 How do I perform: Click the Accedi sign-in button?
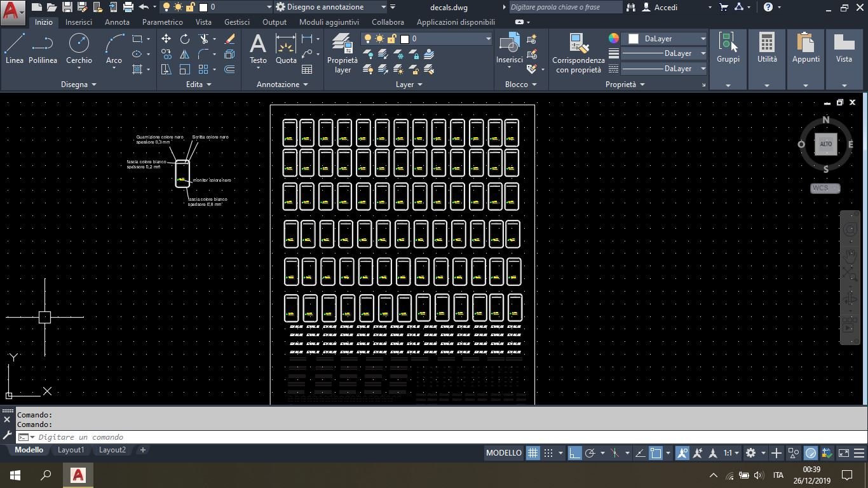665,7
